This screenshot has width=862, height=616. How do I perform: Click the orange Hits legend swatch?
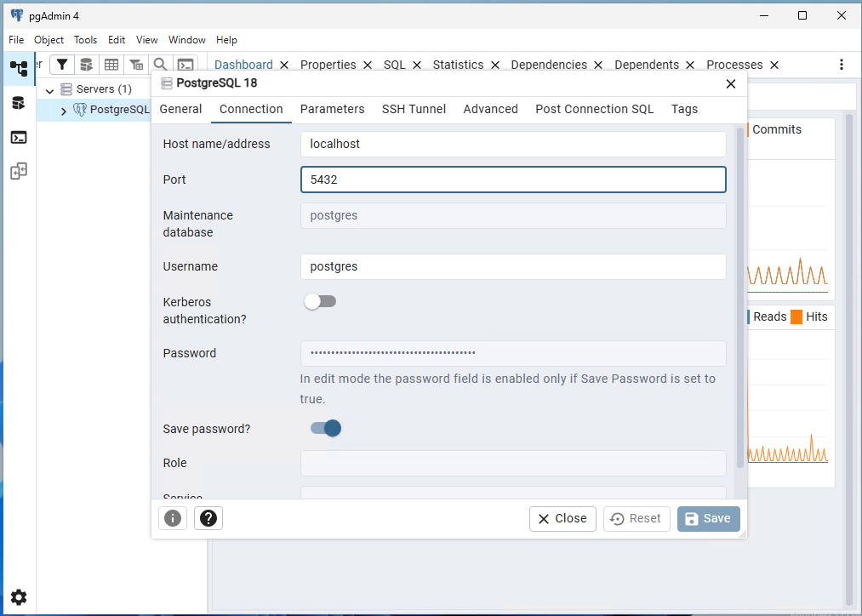tap(796, 317)
